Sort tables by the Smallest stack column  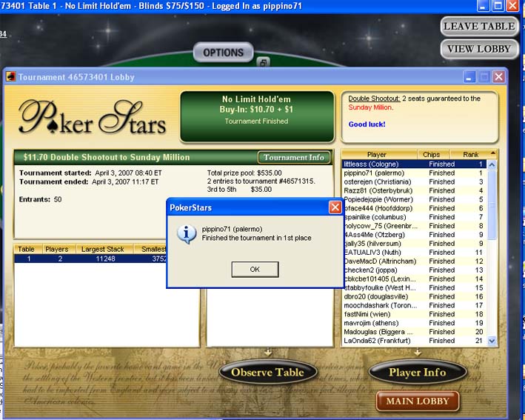[150, 249]
